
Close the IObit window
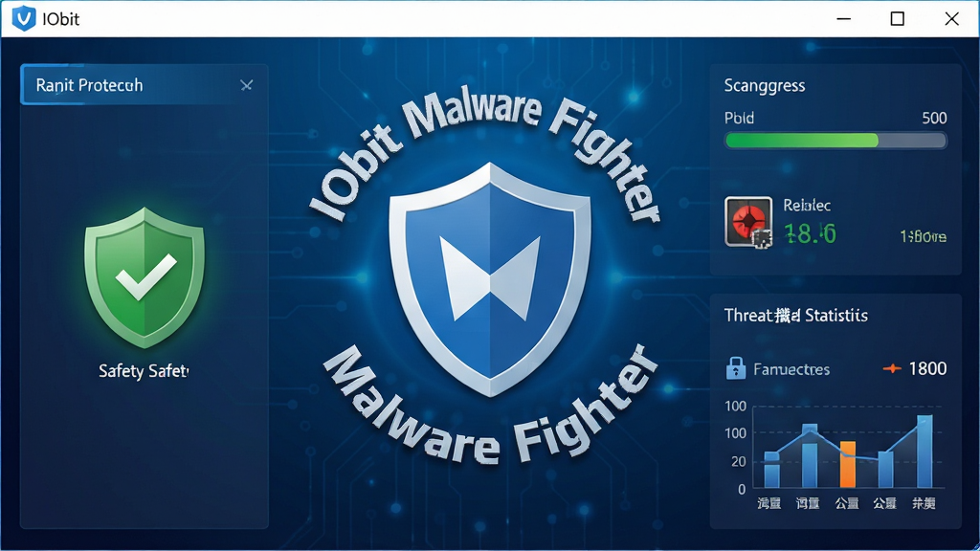coord(951,19)
